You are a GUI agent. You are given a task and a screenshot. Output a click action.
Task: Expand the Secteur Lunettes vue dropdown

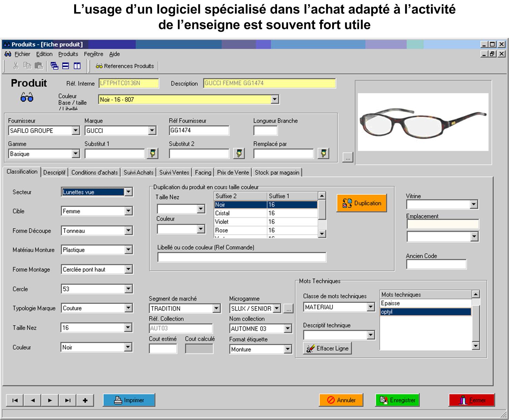pyautogui.click(x=128, y=192)
